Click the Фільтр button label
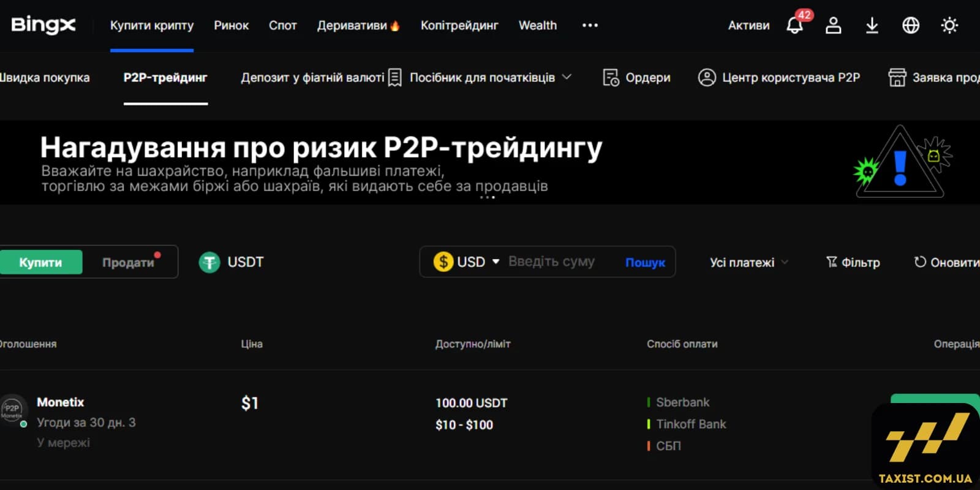980x490 pixels. 861,263
